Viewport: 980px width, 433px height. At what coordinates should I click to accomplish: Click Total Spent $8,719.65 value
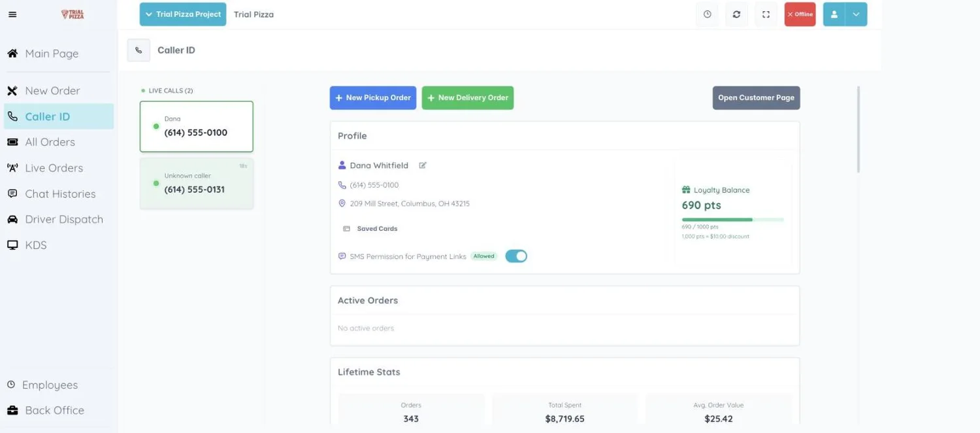click(564, 419)
